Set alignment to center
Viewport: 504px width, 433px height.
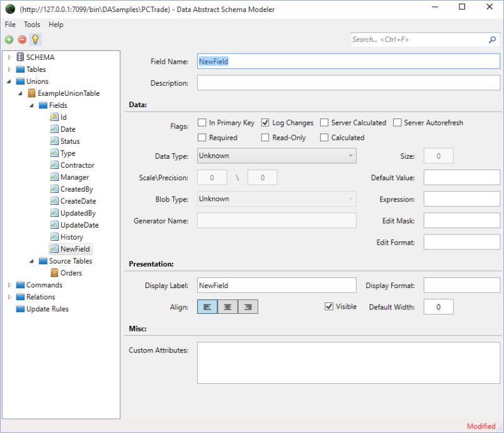click(x=227, y=307)
